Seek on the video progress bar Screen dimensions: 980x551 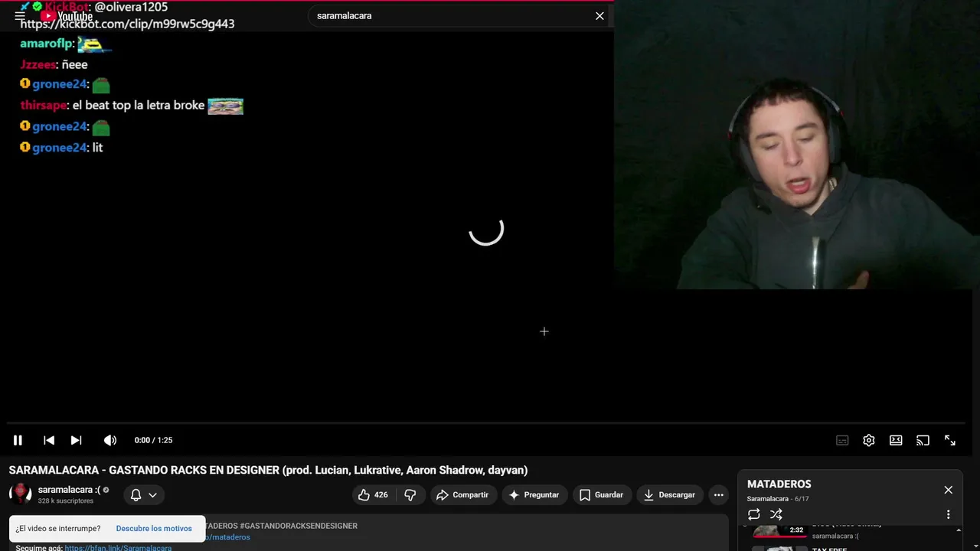pos(486,422)
